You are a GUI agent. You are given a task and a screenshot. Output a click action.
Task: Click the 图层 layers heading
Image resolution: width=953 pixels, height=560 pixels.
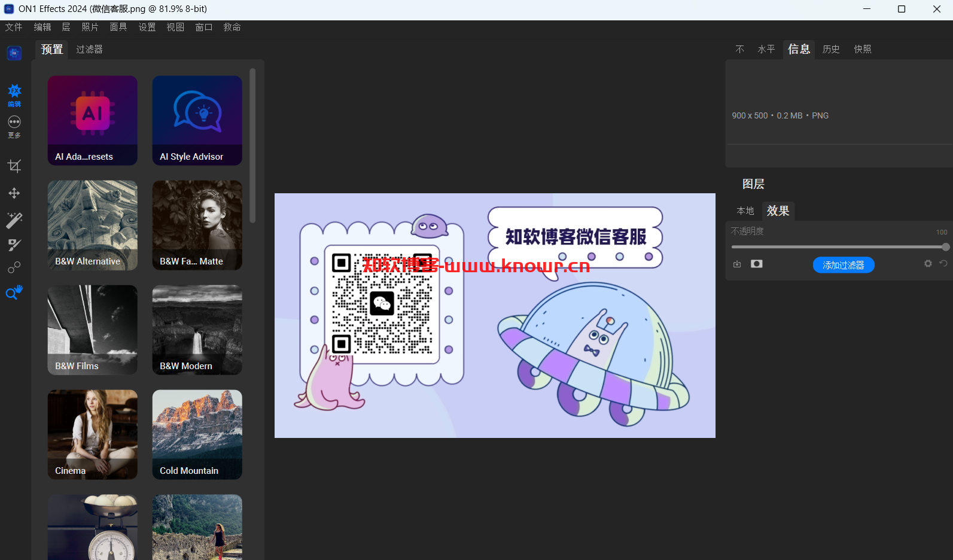coord(753,184)
